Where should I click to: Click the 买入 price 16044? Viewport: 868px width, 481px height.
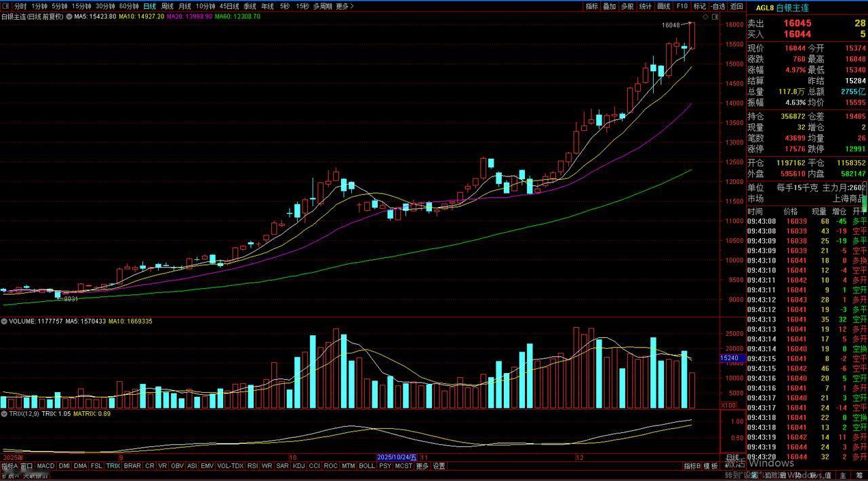[797, 34]
